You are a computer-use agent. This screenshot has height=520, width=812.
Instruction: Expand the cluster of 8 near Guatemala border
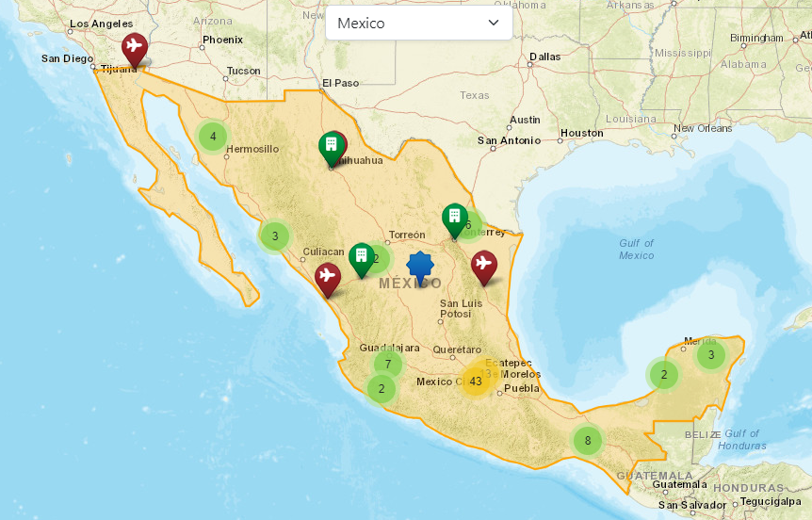587,440
